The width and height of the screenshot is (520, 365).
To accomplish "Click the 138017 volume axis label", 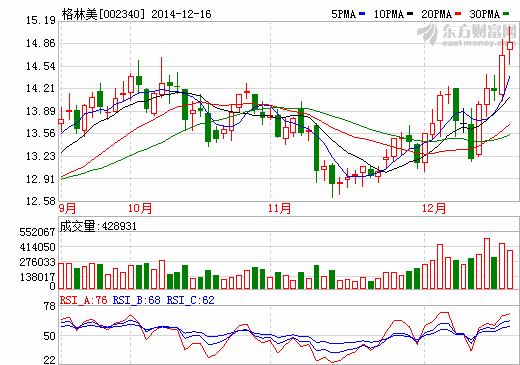I will (x=37, y=277).
